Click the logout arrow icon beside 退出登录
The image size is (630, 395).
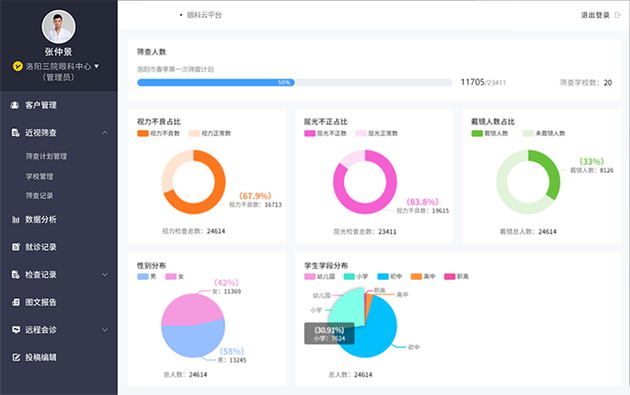[x=618, y=15]
